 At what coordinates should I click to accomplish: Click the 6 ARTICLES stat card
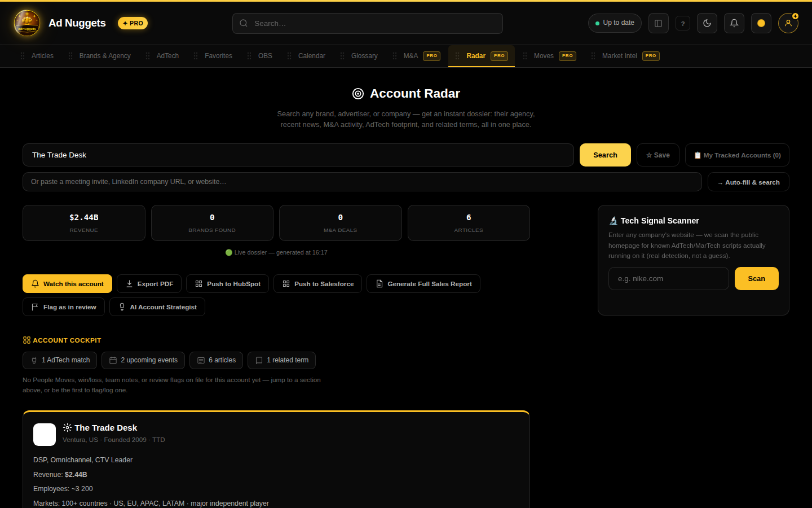click(469, 223)
